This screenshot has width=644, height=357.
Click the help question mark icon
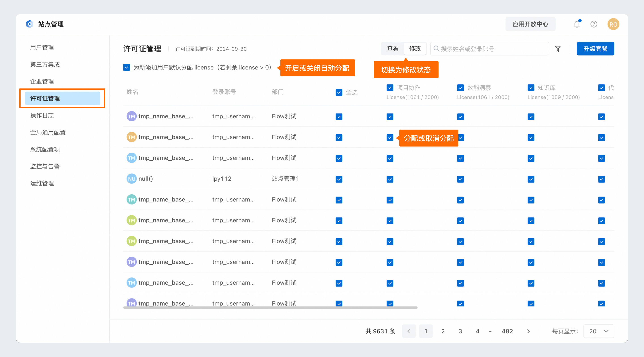click(x=594, y=24)
